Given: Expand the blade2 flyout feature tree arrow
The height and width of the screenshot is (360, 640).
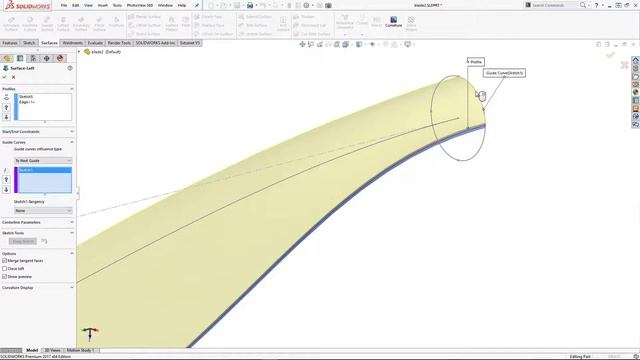Looking at the screenshot, I should 79,52.
